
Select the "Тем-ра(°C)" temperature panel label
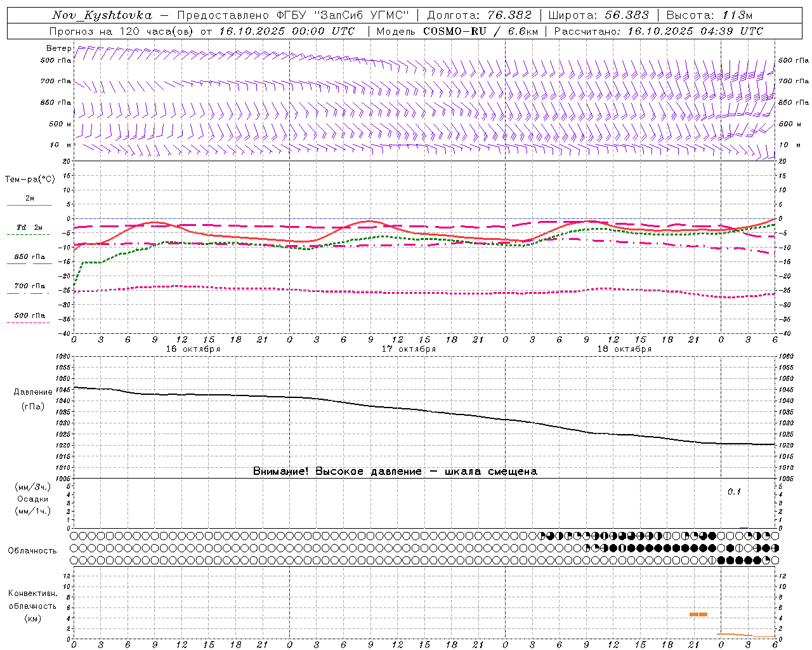30,180
